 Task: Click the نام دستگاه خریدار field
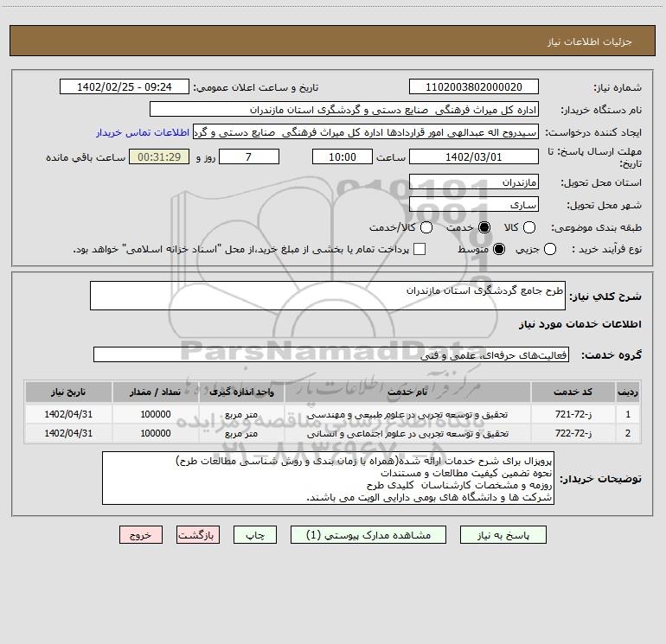pos(344,110)
